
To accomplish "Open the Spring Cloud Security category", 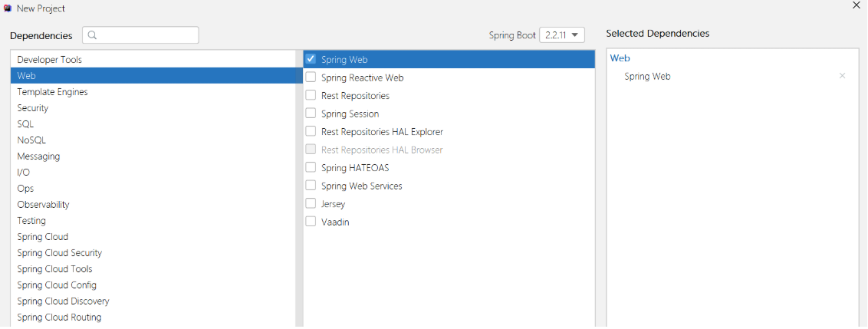I will [153, 252].
